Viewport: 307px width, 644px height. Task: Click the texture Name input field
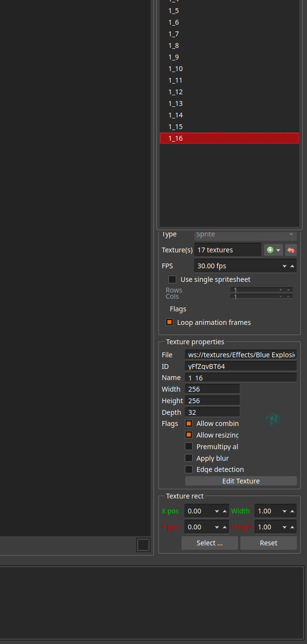[241, 378]
